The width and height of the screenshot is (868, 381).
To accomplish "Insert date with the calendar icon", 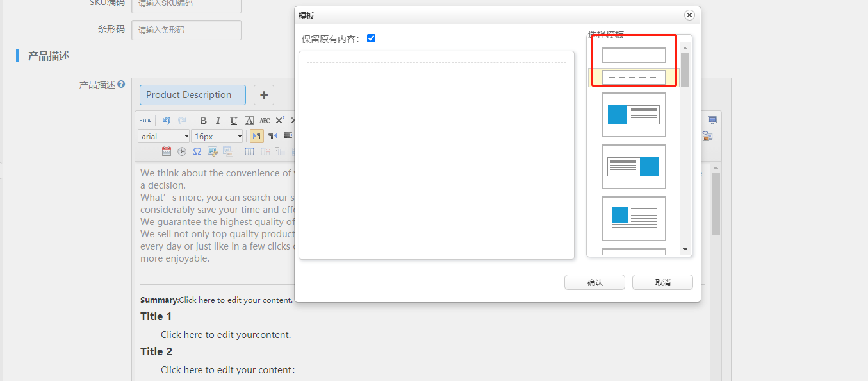I will point(167,151).
